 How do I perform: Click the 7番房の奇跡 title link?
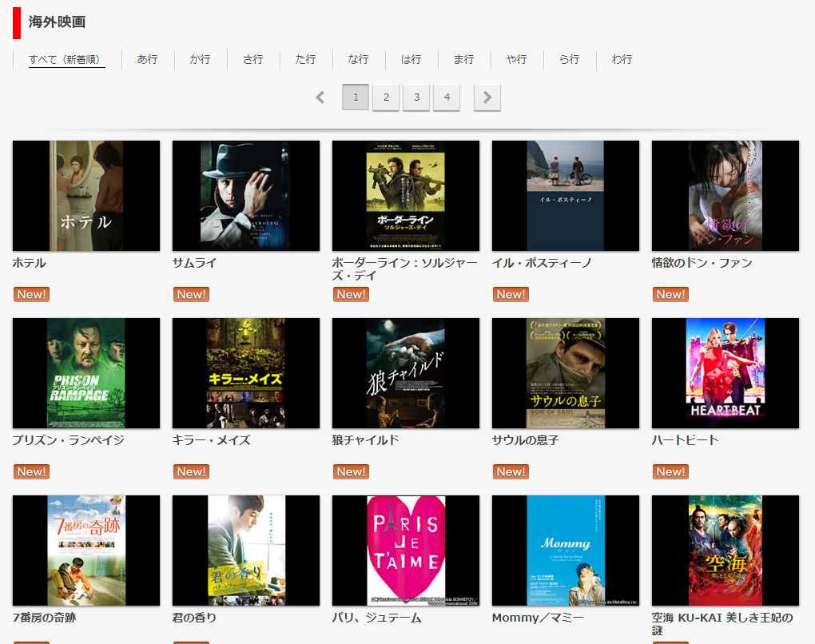point(44,618)
